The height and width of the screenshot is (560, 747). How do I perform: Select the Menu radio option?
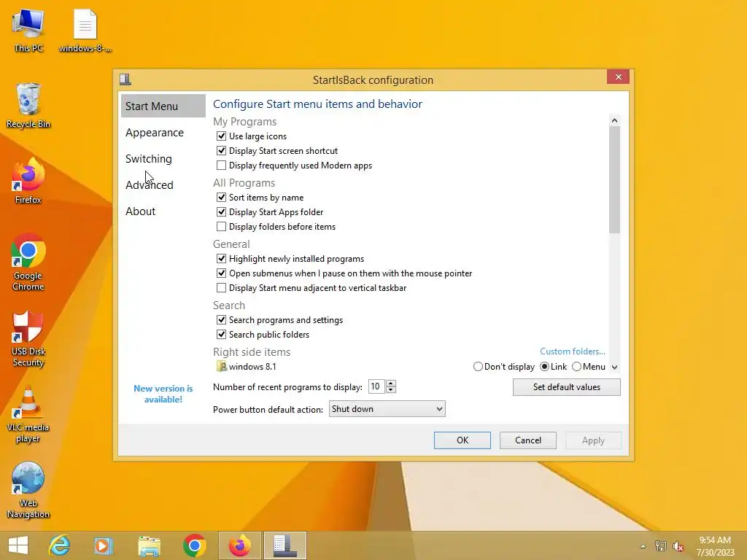tap(576, 367)
